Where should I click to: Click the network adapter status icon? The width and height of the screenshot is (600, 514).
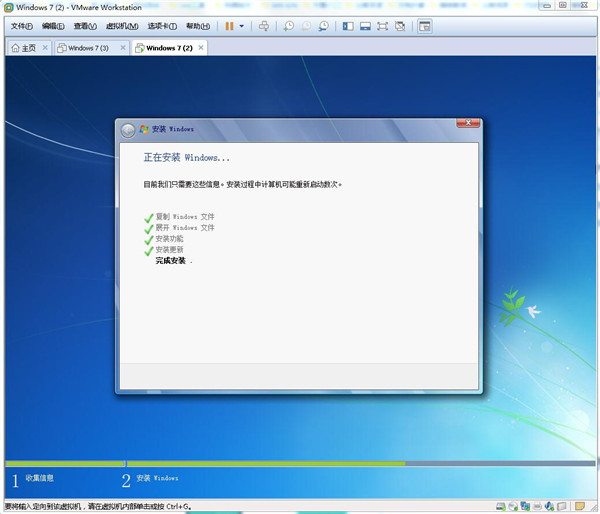525,506
